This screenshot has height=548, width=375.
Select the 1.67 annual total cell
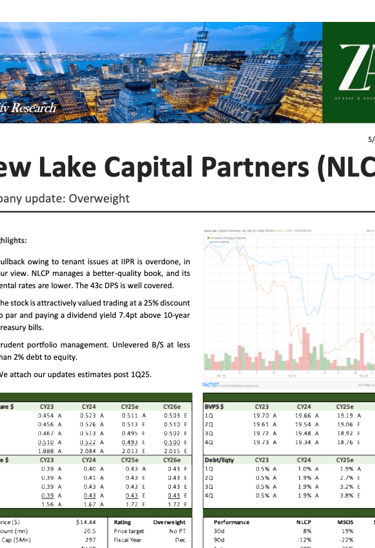pos(90,504)
